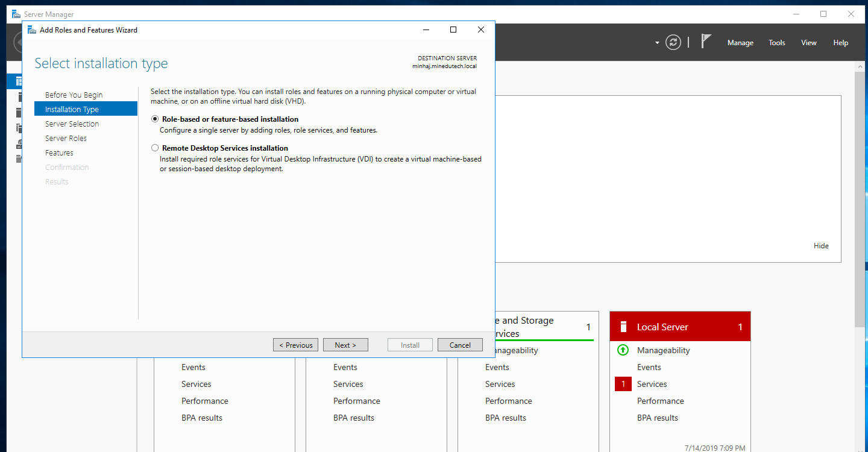Choose Remote Desktop Services installation radio button
Image resolution: width=868 pixels, height=452 pixels.
pos(155,148)
